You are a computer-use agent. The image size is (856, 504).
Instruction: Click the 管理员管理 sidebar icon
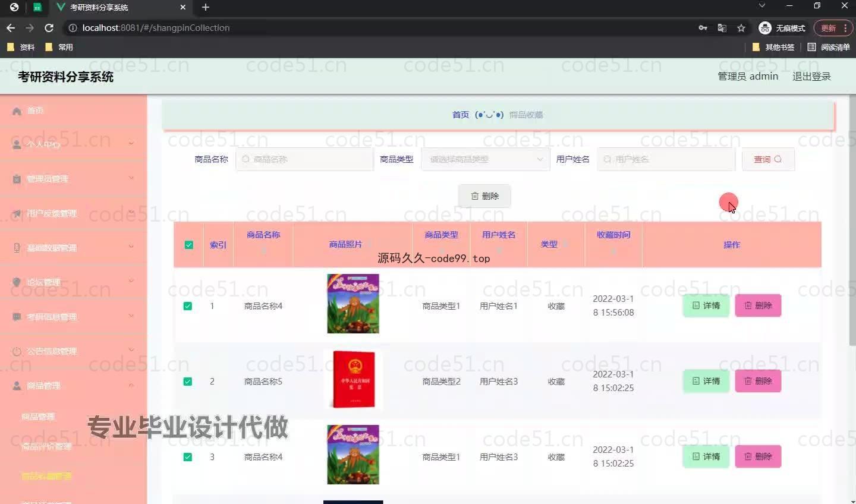coord(17,179)
